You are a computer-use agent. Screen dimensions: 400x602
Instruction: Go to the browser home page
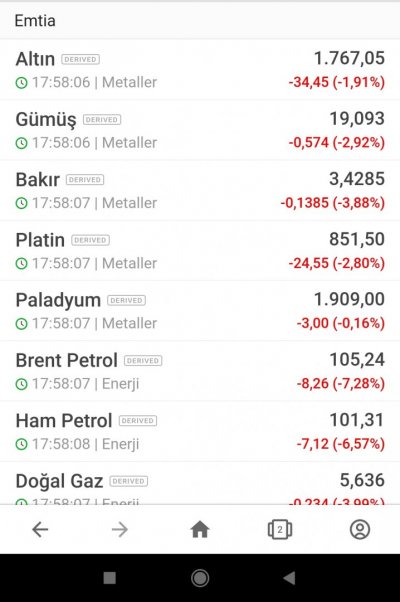point(200,530)
